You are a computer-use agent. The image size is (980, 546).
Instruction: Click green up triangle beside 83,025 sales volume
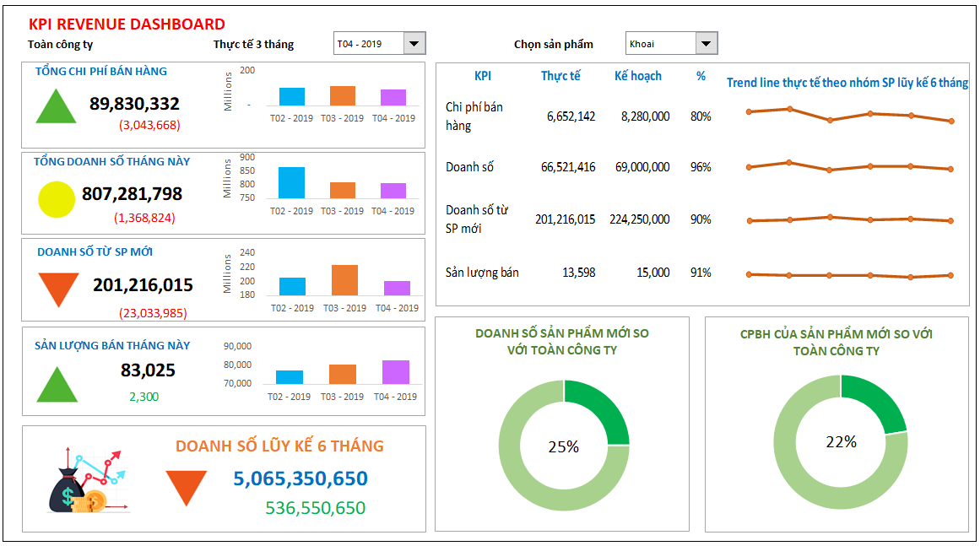57,387
